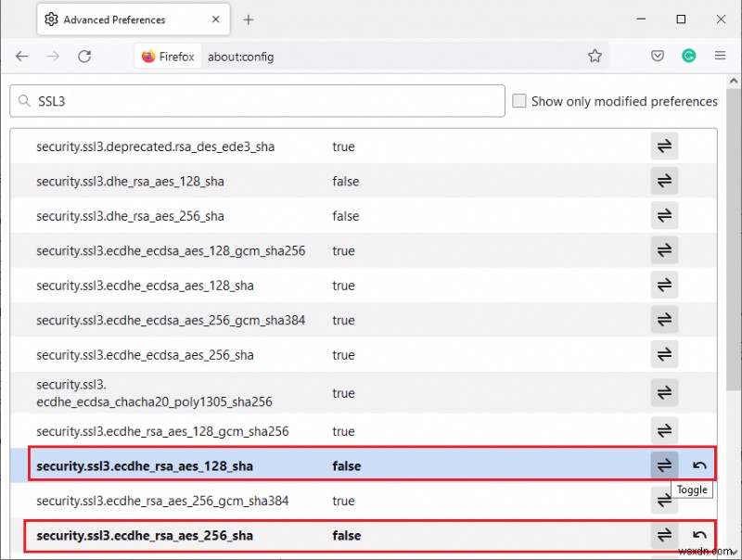The width and height of the screenshot is (742, 560).
Task: Toggle security.ssl3.ecdhe_ecdsa_aes_256_gcm_sha384 preference
Action: [664, 320]
